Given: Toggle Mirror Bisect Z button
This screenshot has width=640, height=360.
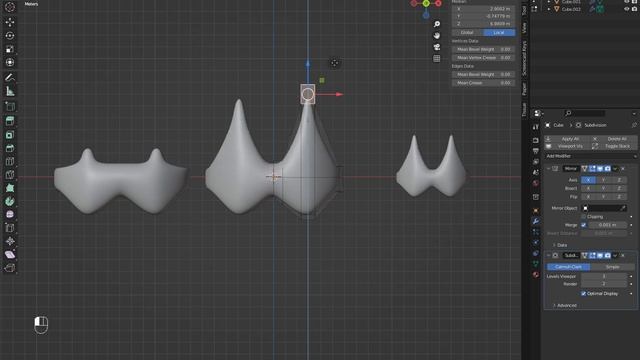Looking at the screenshot, I should pyautogui.click(x=619, y=188).
